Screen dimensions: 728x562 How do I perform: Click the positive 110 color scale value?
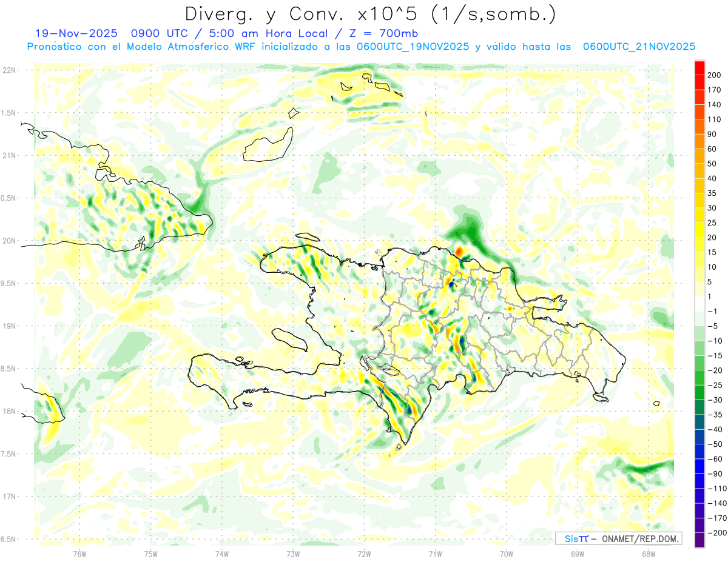click(715, 119)
